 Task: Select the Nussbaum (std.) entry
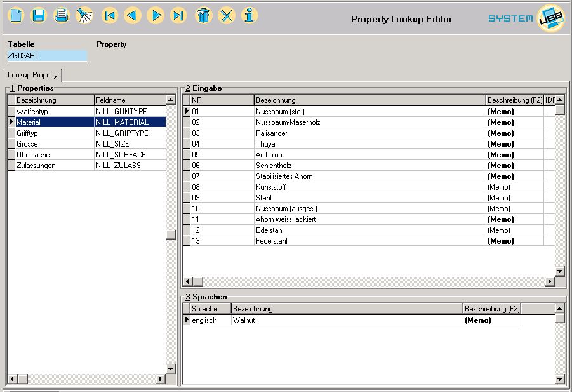pos(369,111)
